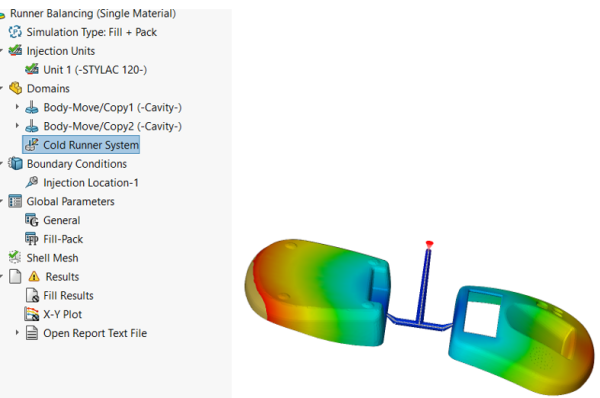600x398 pixels.
Task: Select the Runner Balancing (Single Material) study
Action: pos(93,13)
